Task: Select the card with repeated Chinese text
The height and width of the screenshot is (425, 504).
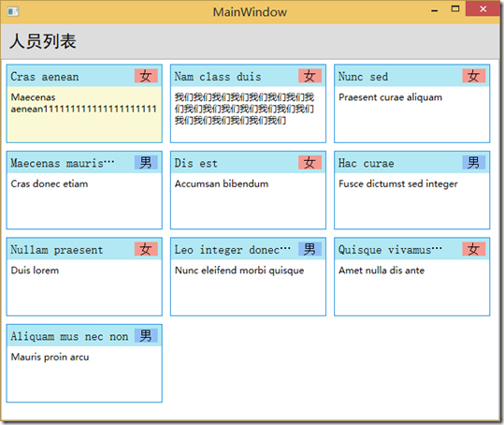Action: 248,104
